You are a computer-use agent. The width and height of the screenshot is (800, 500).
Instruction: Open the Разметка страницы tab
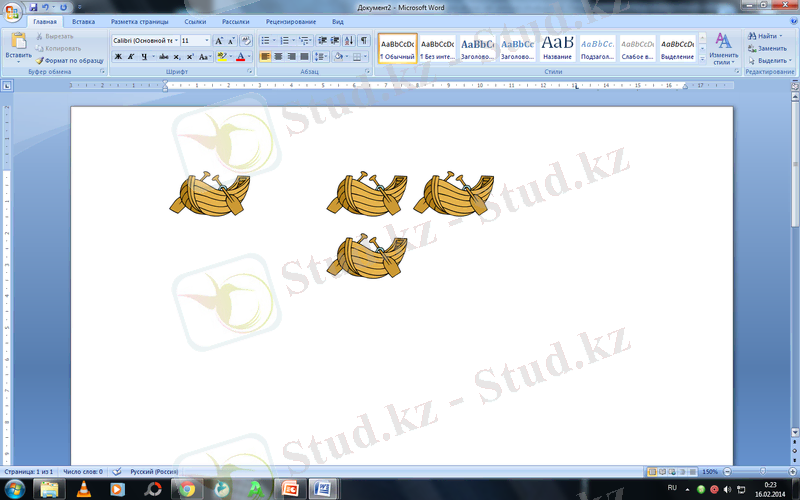140,20
